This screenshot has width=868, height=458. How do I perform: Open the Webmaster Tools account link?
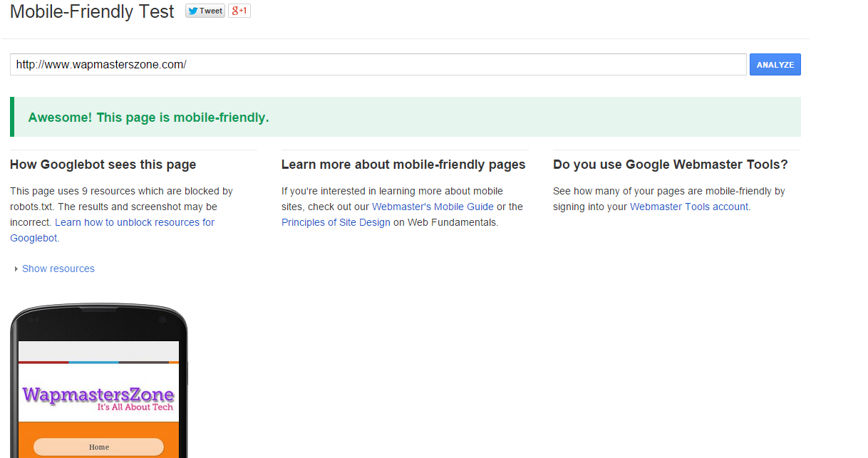689,207
